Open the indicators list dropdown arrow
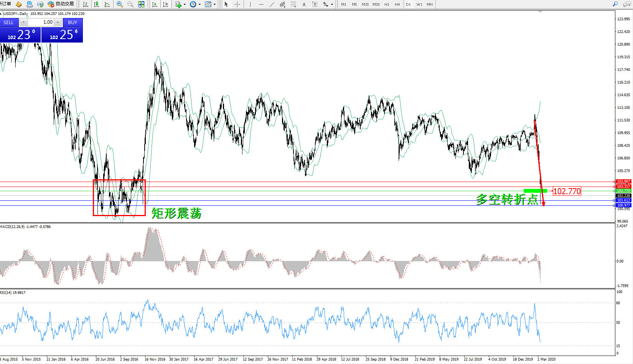 tap(185, 5)
